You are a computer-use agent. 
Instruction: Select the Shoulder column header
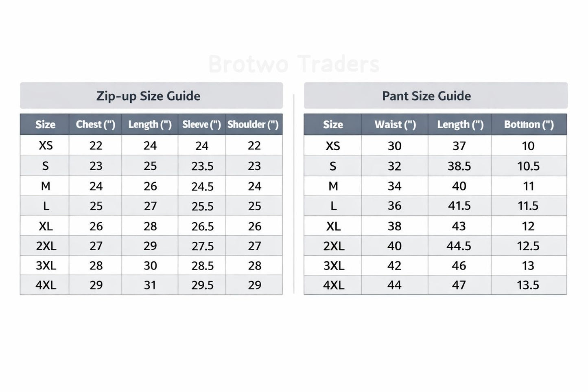(253, 125)
